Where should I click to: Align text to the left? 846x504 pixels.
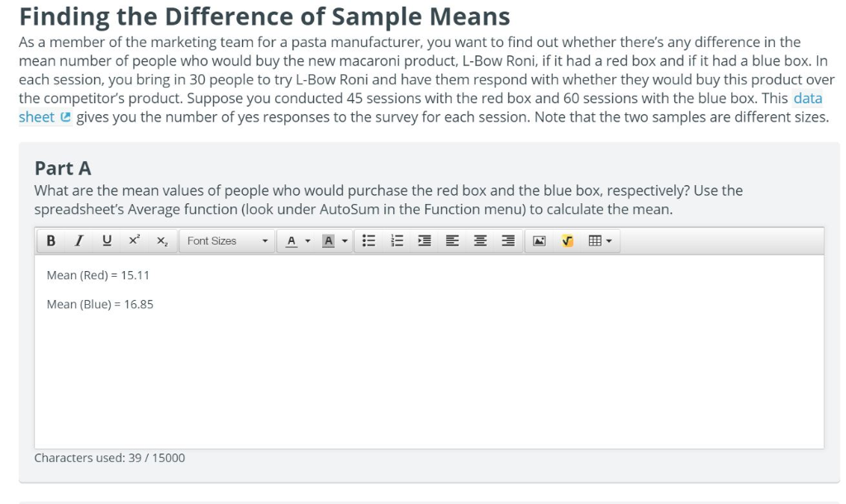coord(451,240)
